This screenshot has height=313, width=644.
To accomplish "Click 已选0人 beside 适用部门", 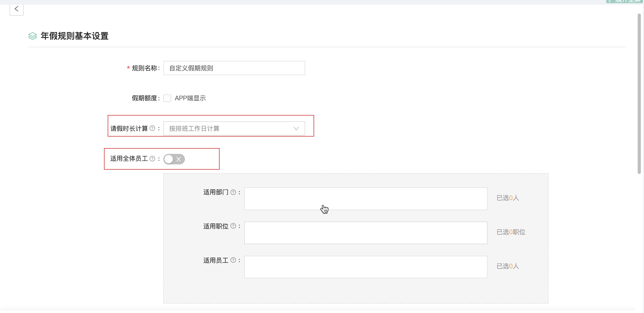I will click(x=508, y=198).
